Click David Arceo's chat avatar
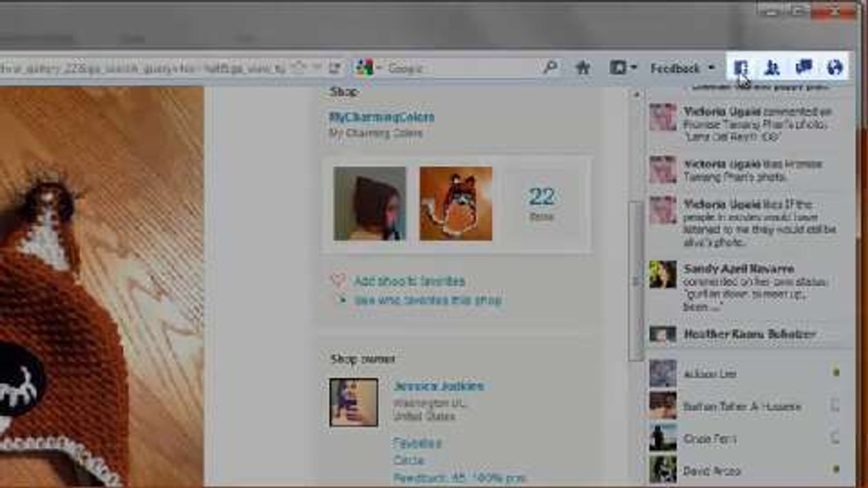The image size is (868, 488). coord(663,470)
